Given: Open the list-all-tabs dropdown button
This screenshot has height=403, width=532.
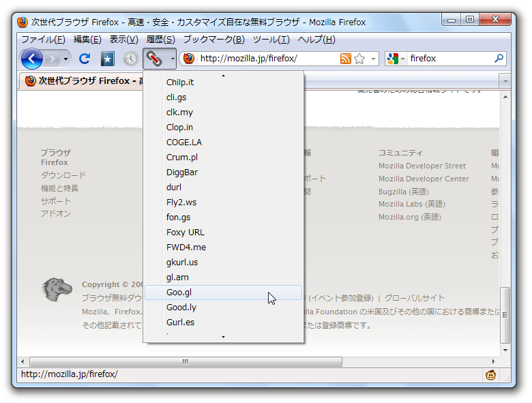Looking at the screenshot, I should (x=505, y=81).
